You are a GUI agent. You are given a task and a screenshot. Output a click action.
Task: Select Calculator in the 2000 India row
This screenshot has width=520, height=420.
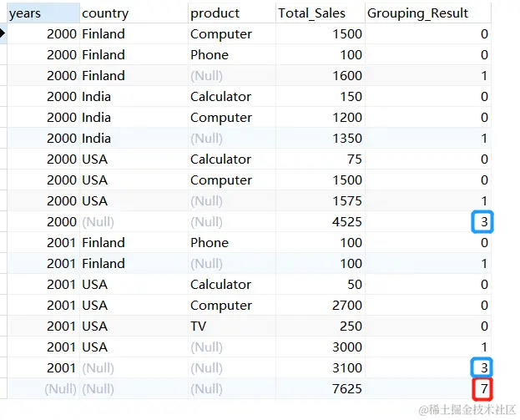pyautogui.click(x=232, y=97)
